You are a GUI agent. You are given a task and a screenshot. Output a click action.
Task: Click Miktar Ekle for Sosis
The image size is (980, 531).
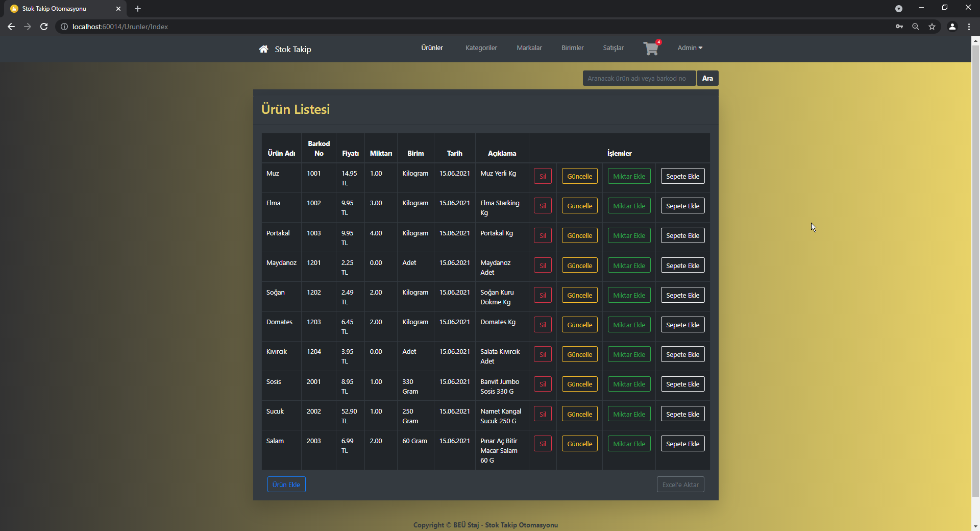click(628, 383)
